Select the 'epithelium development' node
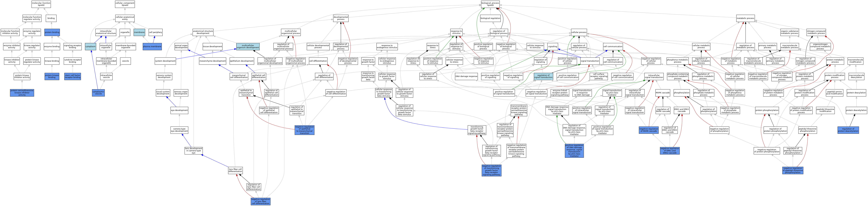Screen dimensions: 868x206 click(242, 61)
